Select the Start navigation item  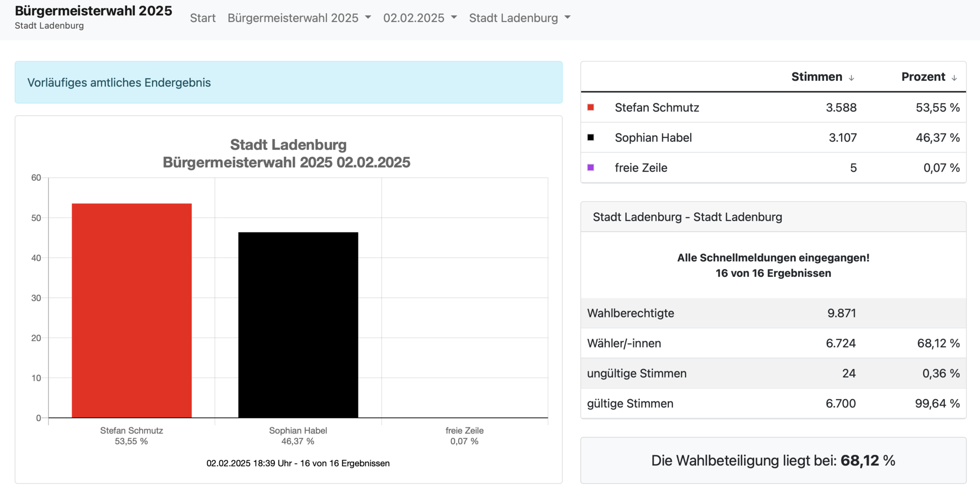tap(202, 18)
